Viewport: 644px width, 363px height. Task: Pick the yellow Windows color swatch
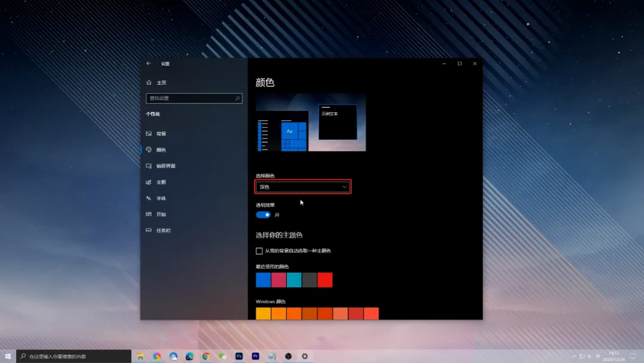pyautogui.click(x=263, y=313)
